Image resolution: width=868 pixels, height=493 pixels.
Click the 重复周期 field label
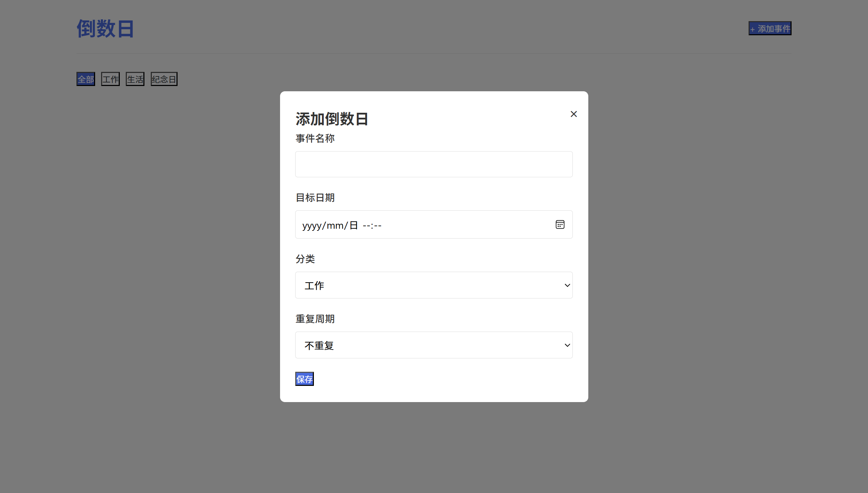tap(315, 319)
